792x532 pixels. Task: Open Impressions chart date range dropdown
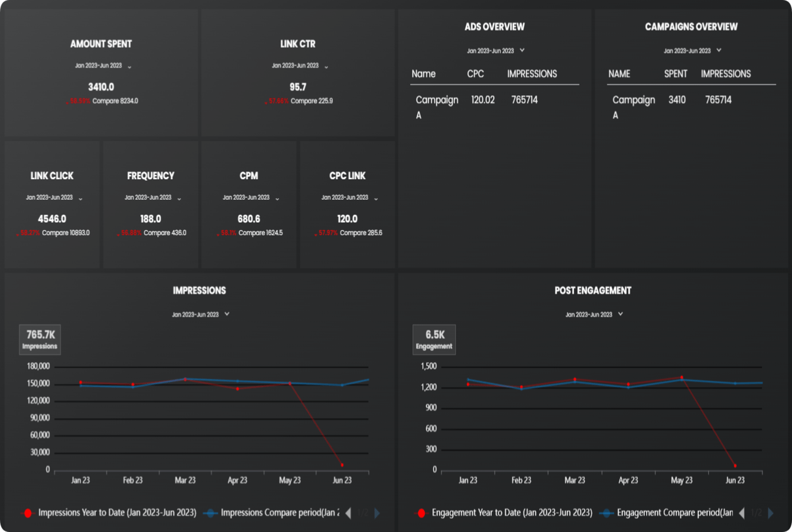point(201,314)
